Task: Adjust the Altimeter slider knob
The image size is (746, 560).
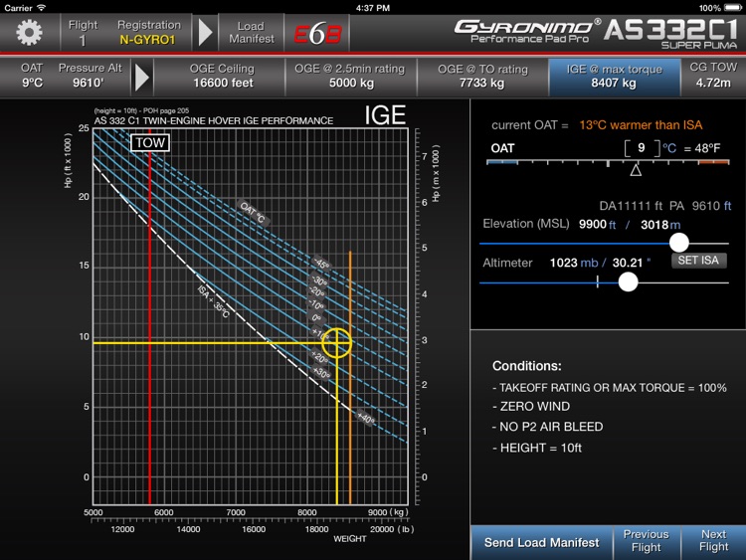Action: coord(628,281)
